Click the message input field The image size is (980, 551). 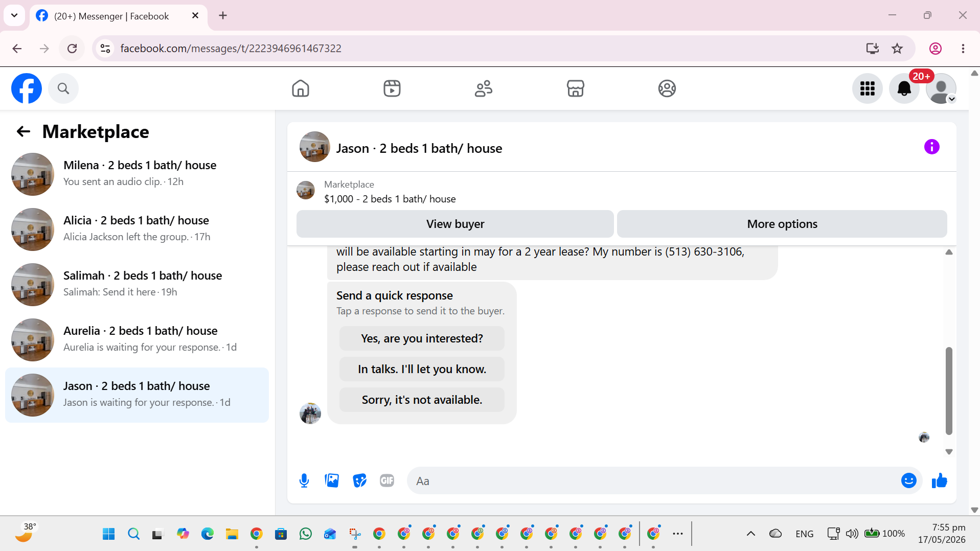(x=654, y=480)
